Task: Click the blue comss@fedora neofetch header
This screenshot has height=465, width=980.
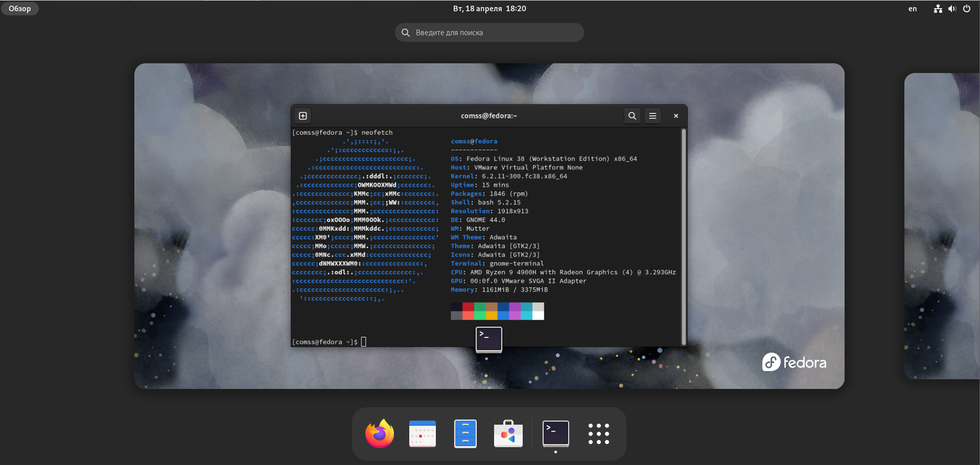Action: click(x=474, y=141)
